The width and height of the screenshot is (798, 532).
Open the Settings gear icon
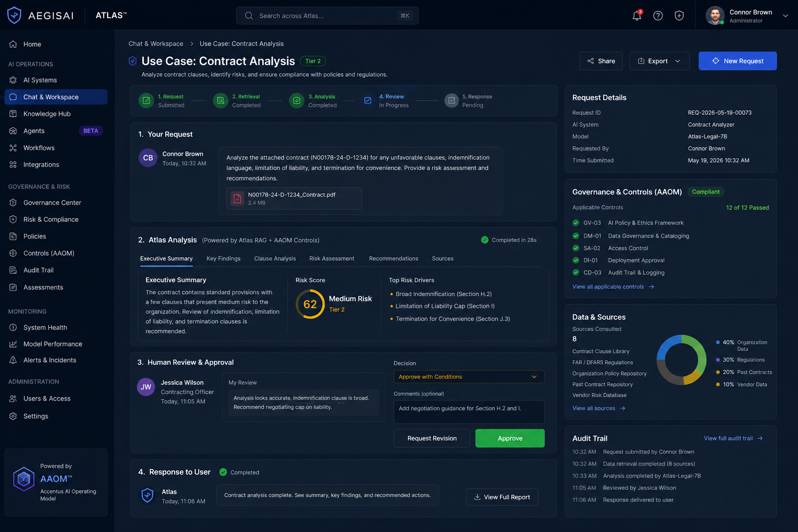13,416
